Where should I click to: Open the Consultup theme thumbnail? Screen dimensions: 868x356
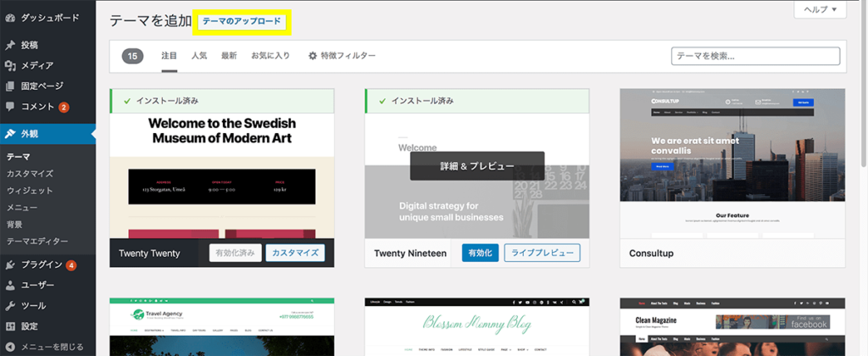coord(732,164)
